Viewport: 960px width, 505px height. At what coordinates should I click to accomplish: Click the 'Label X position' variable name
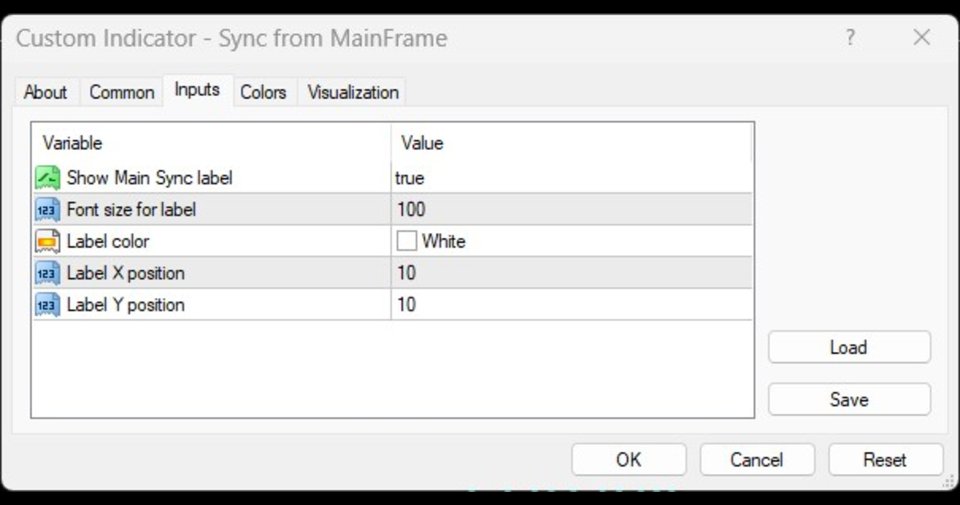[126, 274]
